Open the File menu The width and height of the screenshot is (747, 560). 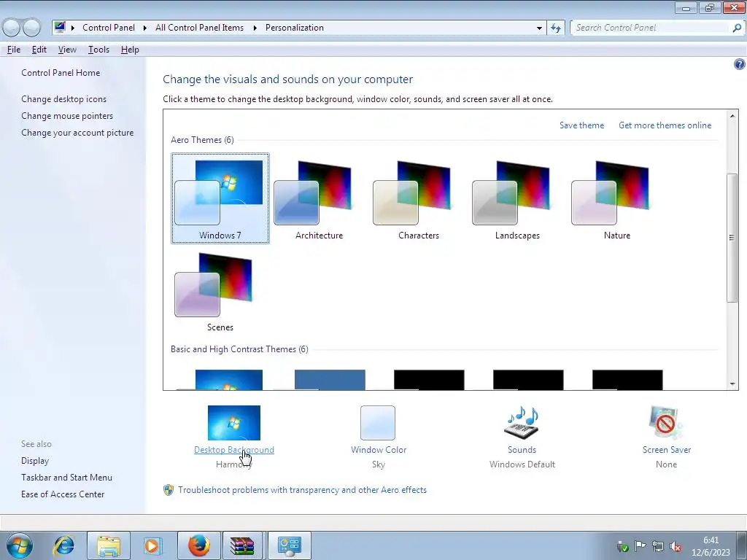[x=14, y=50]
